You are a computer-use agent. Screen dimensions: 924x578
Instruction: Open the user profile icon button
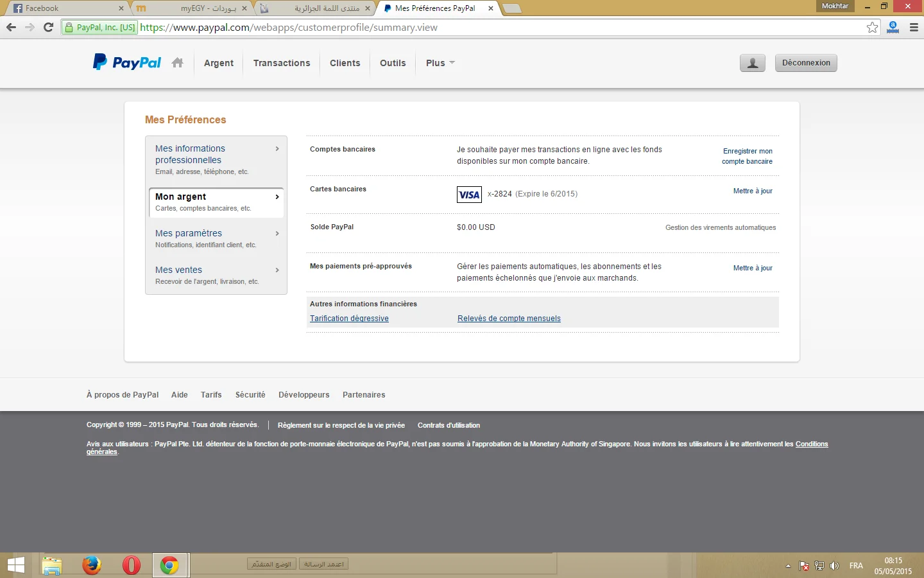coord(752,63)
